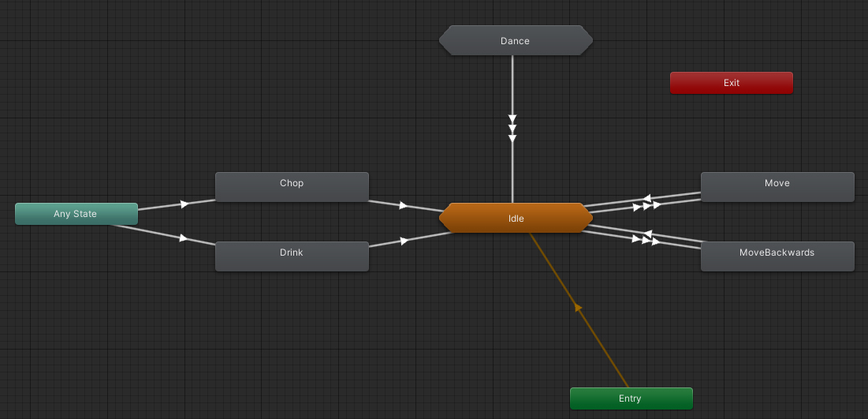Click the red Exit node
This screenshot has height=419, width=868.
coord(731,83)
